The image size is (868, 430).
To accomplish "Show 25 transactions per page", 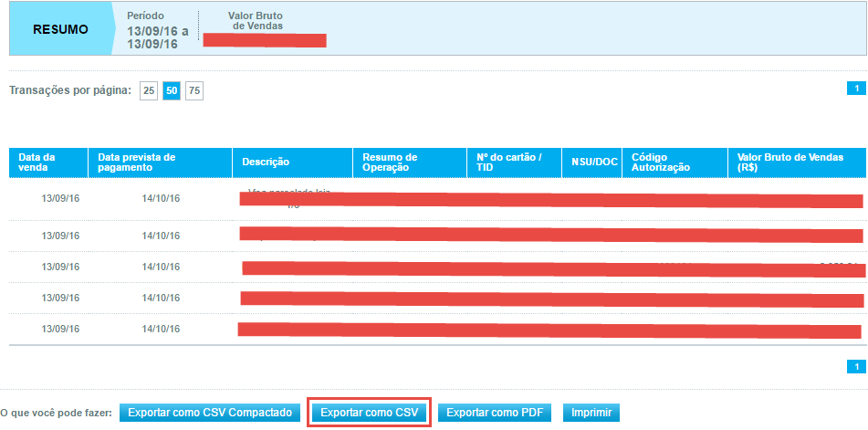I will pyautogui.click(x=149, y=90).
